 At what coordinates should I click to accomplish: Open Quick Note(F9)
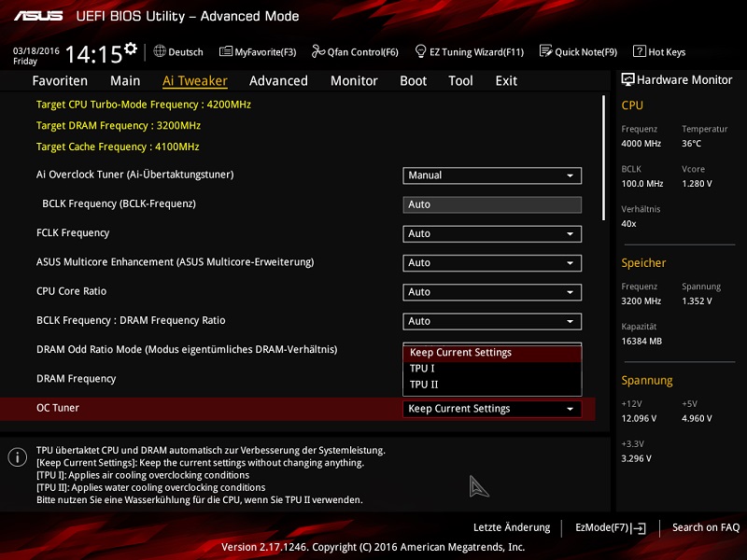pos(578,52)
